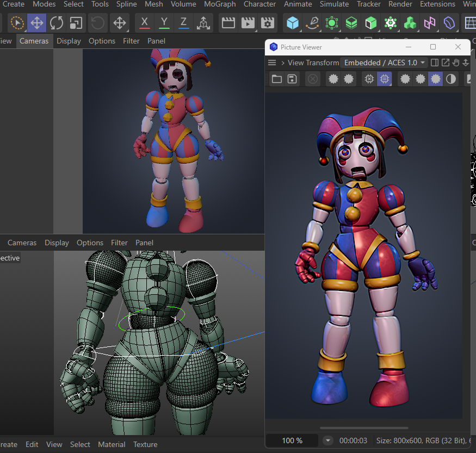Save image with Picture Viewer disk icon
Screen dimensions: 476x453
point(292,79)
